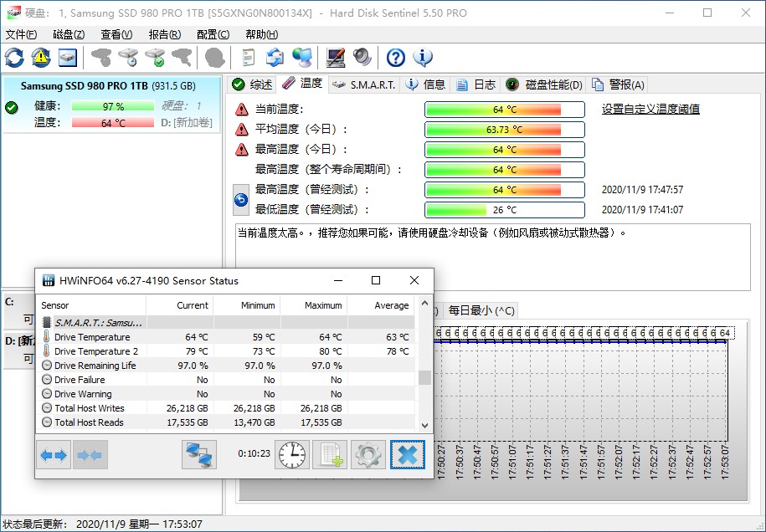Click HWiNFO expand columns arrows button
This screenshot has height=532, width=766.
54,455
